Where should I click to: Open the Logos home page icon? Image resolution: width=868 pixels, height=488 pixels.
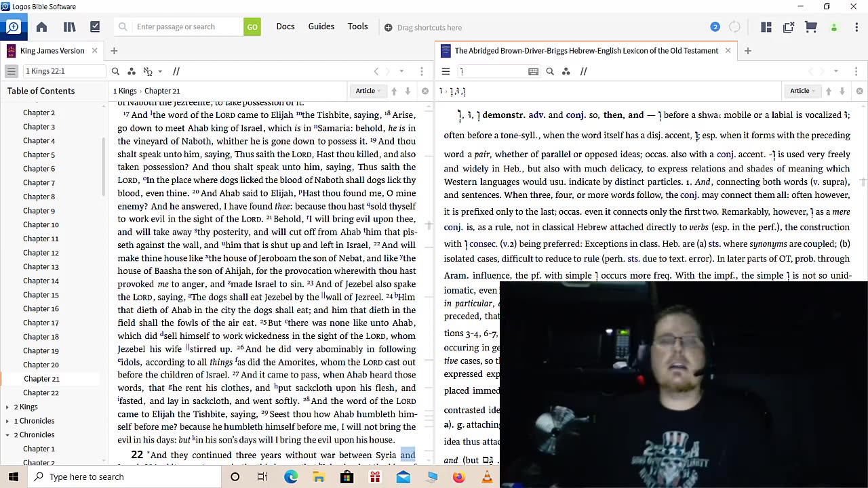(41, 27)
